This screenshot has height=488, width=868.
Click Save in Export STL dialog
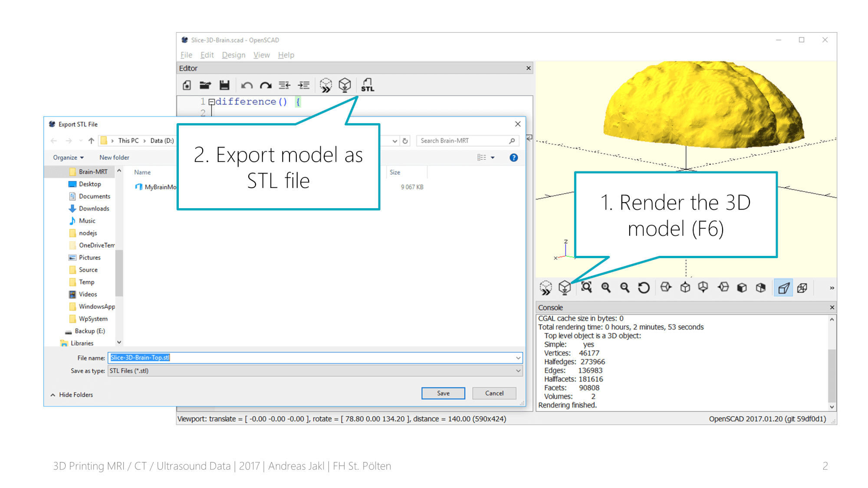443,393
